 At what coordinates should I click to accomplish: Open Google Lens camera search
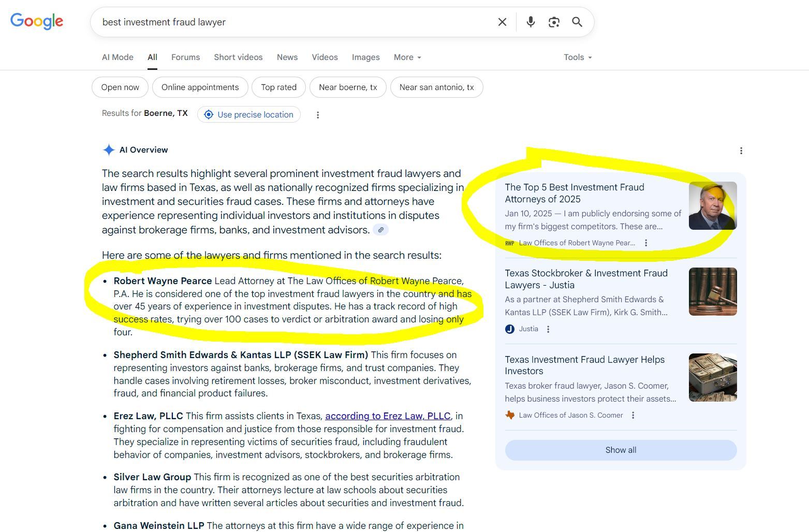(x=553, y=22)
